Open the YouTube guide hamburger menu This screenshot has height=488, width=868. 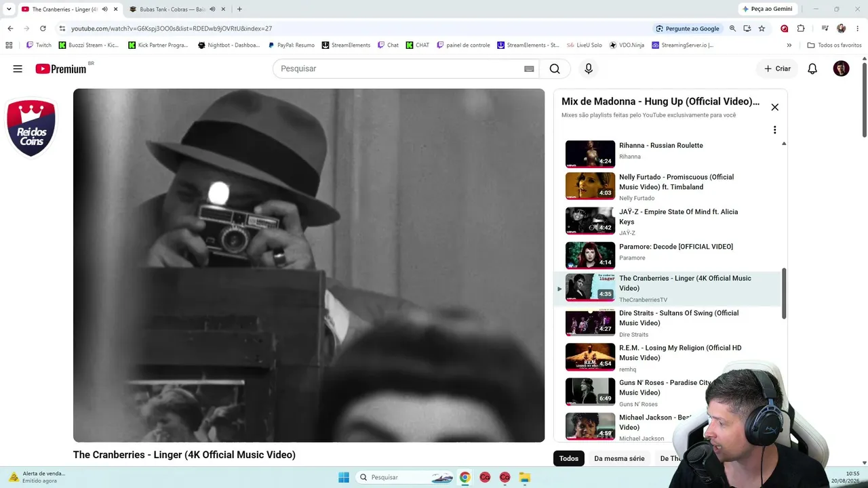pos(18,68)
